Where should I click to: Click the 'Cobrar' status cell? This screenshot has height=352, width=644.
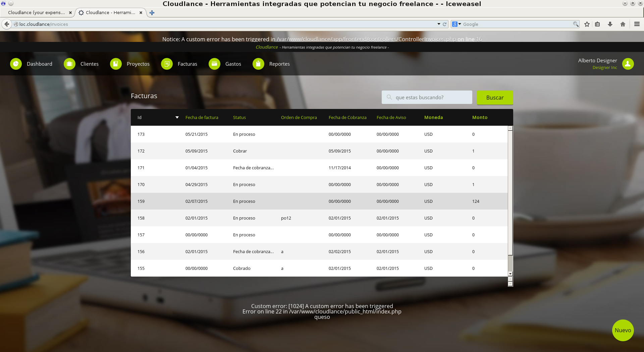coord(240,151)
